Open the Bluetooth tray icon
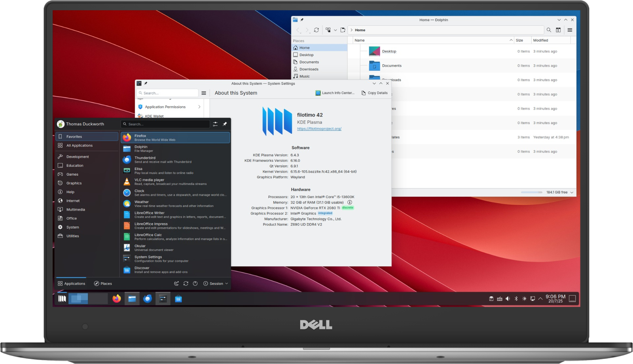Viewport: 633px width, 364px height. (x=516, y=299)
